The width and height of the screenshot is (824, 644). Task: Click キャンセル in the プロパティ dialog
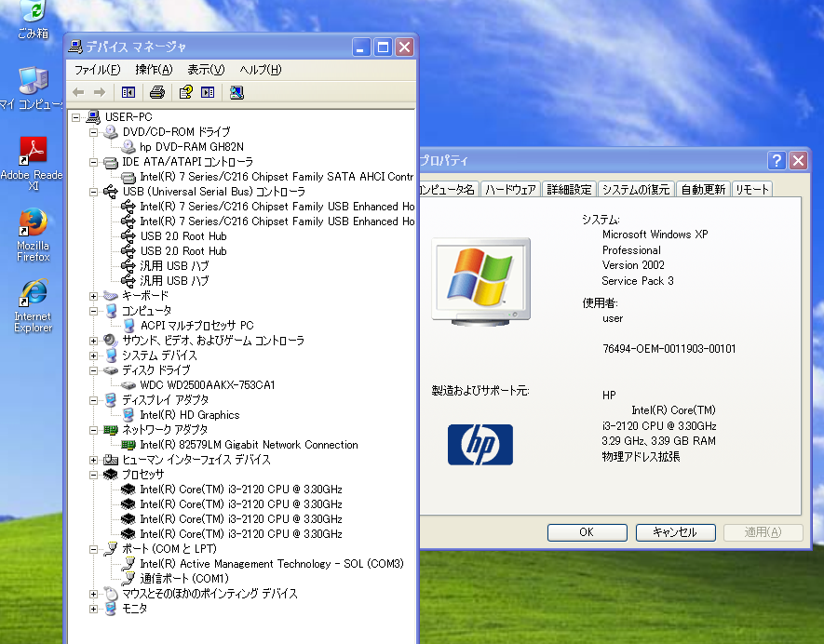(675, 532)
